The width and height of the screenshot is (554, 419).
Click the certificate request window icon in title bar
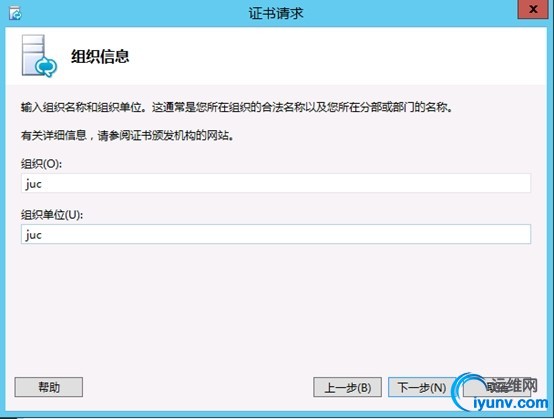15,13
